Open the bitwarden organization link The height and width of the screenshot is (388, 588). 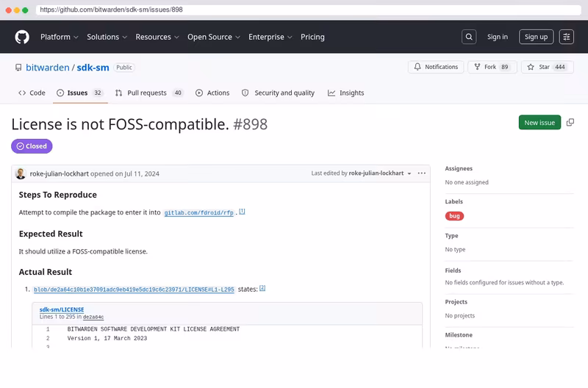48,68
